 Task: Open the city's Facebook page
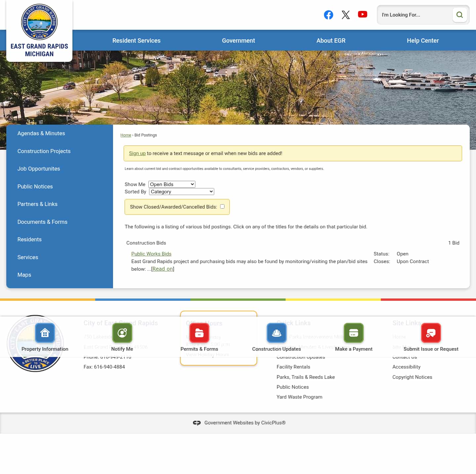(329, 15)
